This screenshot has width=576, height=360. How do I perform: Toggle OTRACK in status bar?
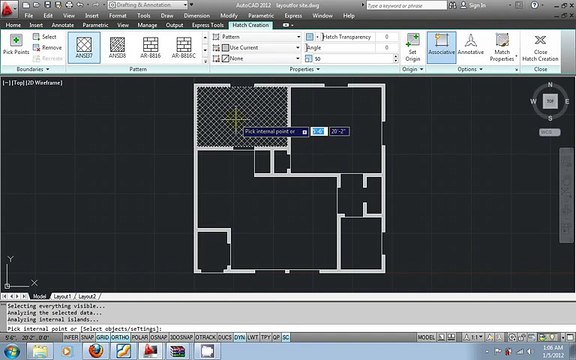pyautogui.click(x=205, y=337)
